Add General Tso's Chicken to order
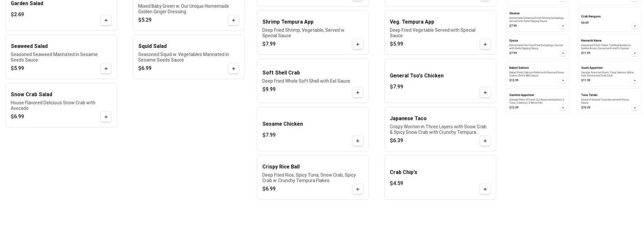This screenshot has height=230, width=644. [485, 92]
